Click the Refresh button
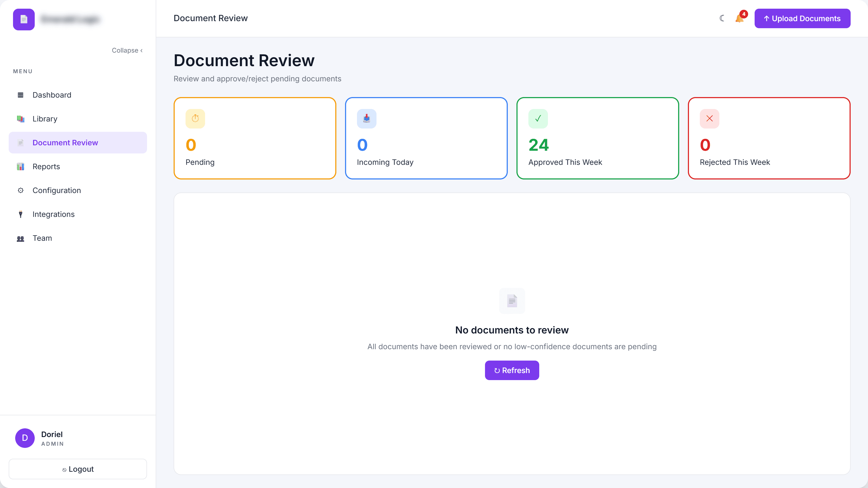 pos(512,370)
